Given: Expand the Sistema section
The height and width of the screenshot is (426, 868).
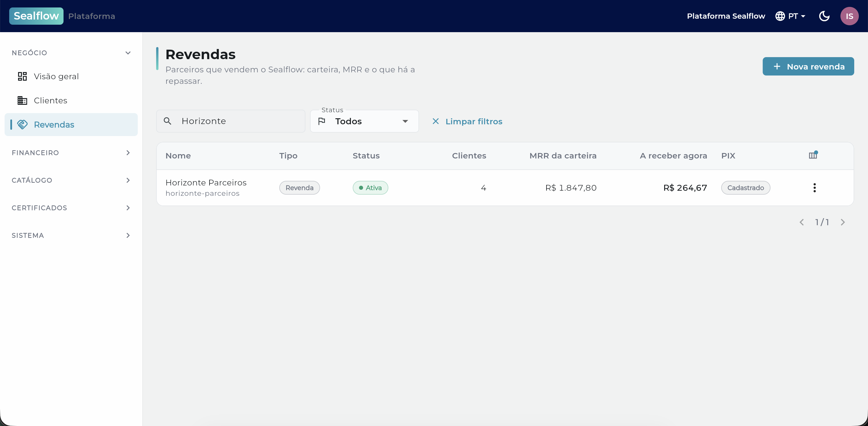Looking at the screenshot, I should [x=71, y=235].
